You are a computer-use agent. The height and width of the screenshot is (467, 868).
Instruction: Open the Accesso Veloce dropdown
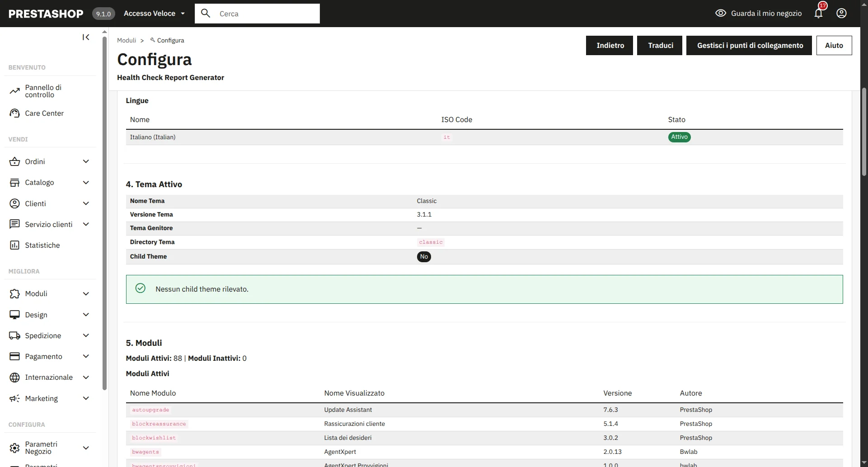pos(154,13)
